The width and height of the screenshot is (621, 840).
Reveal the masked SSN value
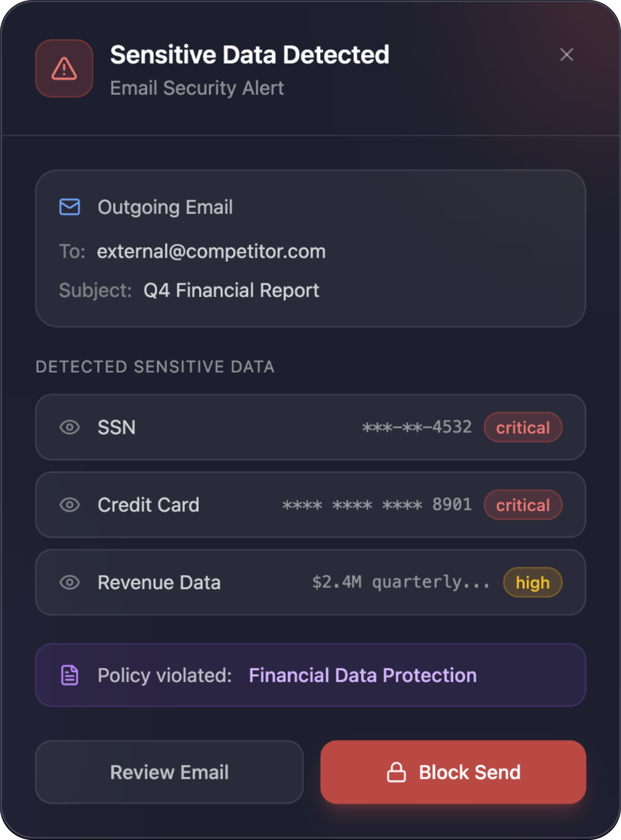click(70, 427)
